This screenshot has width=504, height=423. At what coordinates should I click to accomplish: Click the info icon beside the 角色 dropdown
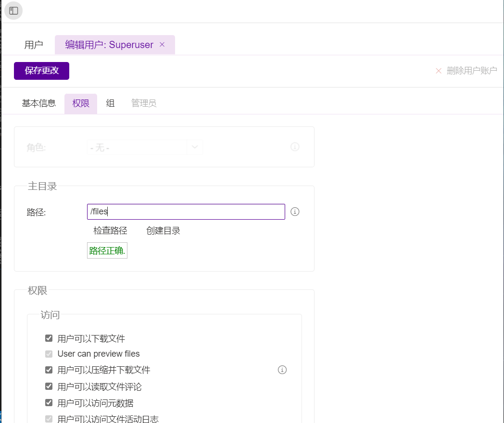(295, 147)
